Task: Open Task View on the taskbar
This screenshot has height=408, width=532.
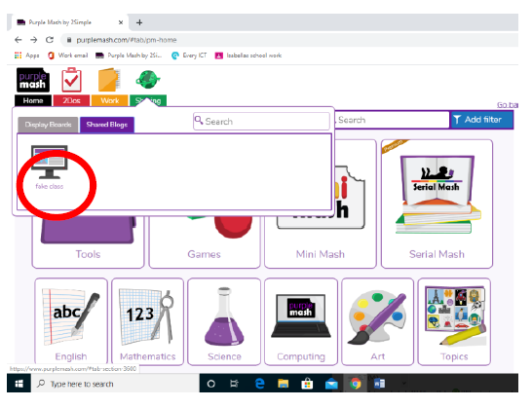Action: [234, 384]
